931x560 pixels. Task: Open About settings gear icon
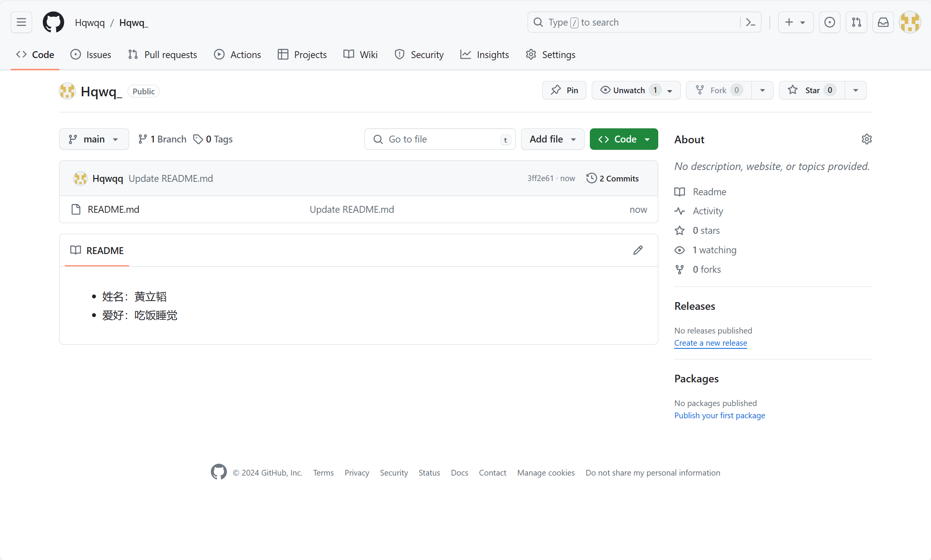[866, 139]
